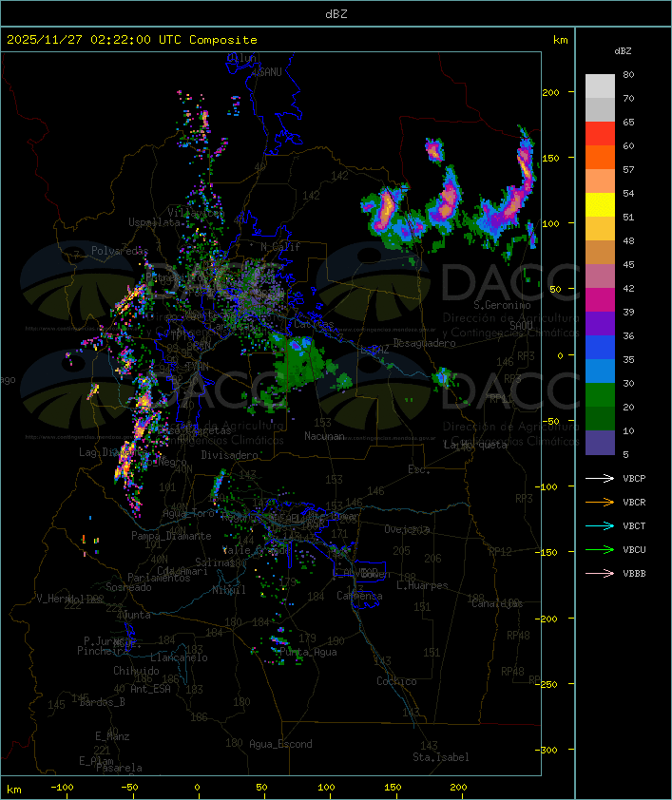This screenshot has width=672, height=800.
Task: Click the 'Pasarela' map label
Action: pos(119,768)
